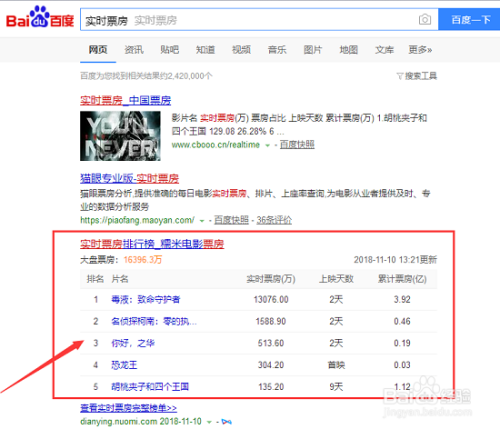Screen dimensions: 500x429
Task: Switch to the 音乐 tab
Action: (277, 50)
